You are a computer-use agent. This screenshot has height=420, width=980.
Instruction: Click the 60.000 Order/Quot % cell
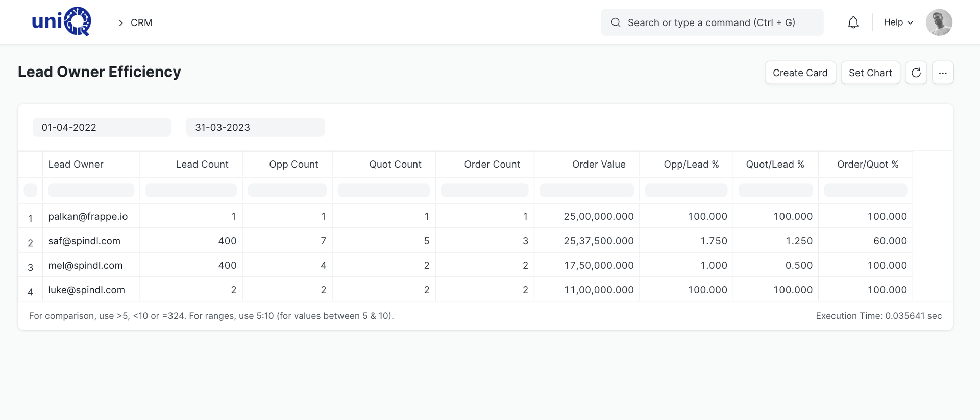pyautogui.click(x=866, y=241)
